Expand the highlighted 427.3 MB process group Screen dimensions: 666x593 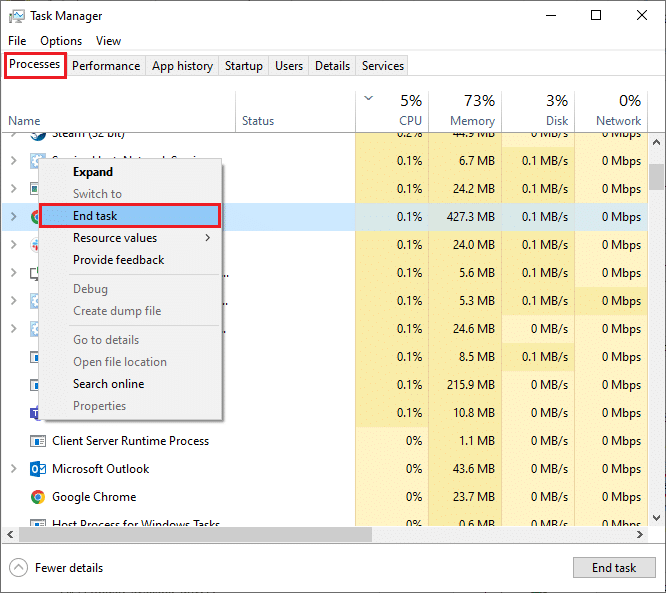[14, 217]
